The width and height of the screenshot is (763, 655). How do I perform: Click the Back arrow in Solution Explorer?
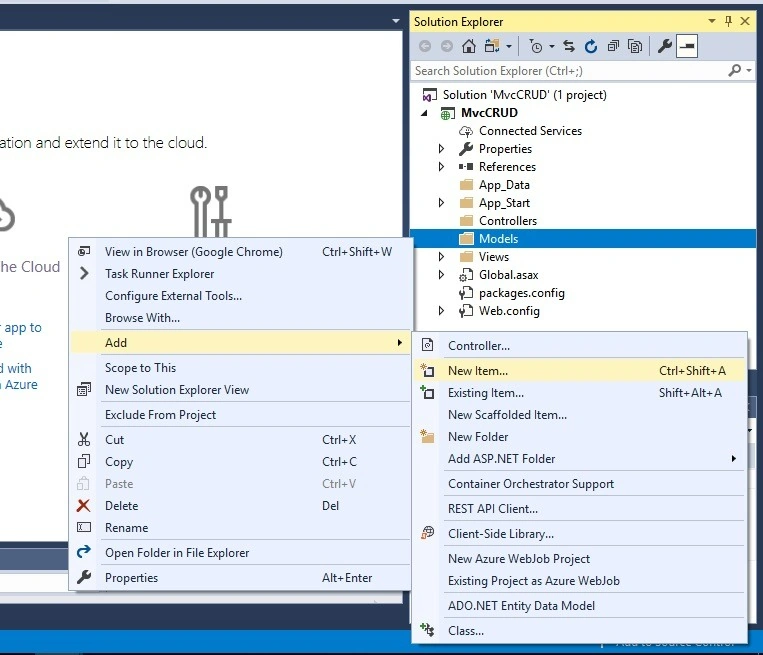coord(425,47)
